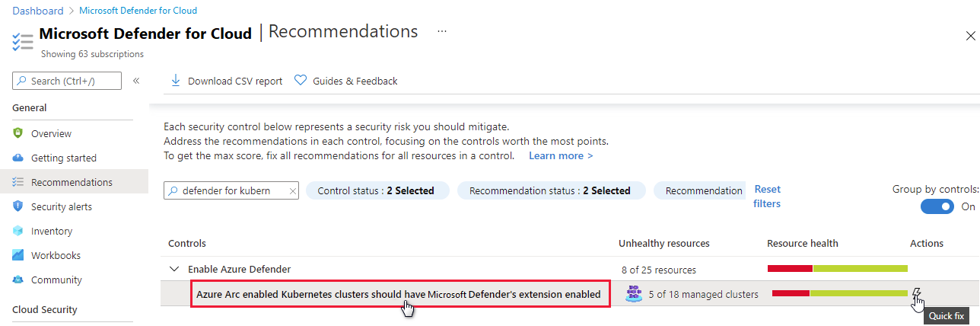Click the Workbooks chart icon

point(18,255)
